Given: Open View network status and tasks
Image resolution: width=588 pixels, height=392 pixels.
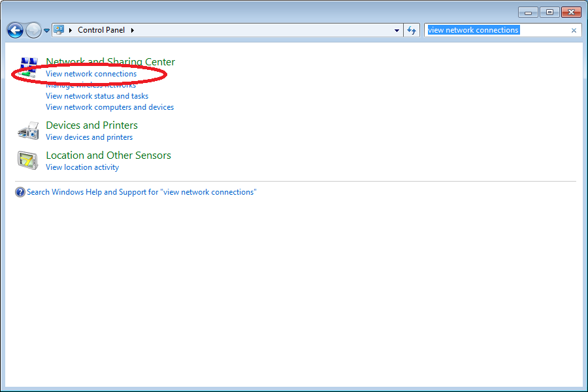Looking at the screenshot, I should [97, 96].
